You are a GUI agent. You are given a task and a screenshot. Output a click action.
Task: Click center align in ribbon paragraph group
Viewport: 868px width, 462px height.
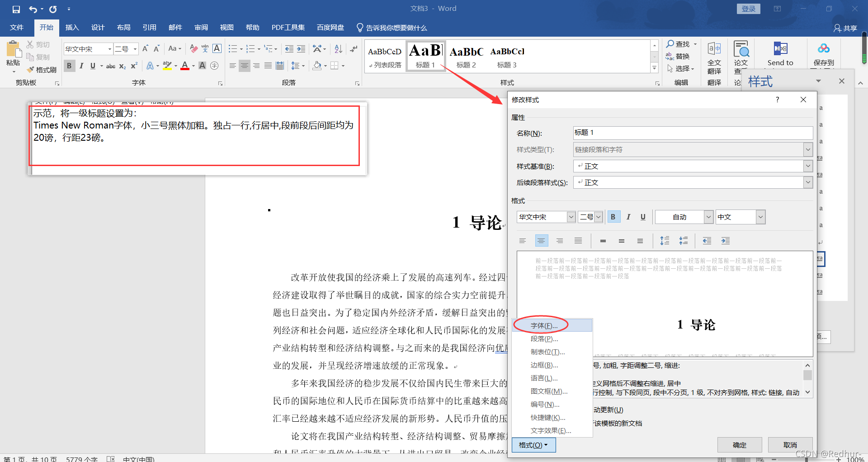[245, 66]
